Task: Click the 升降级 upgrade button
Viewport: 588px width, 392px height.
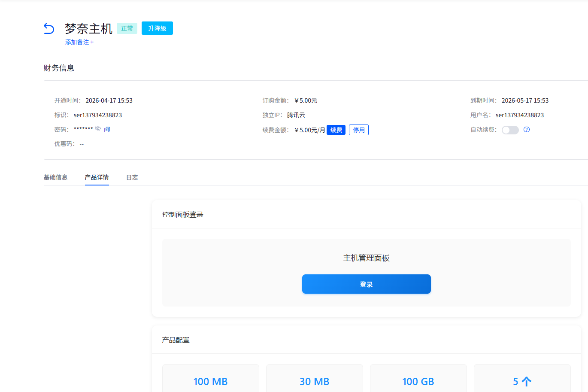Action: point(157,28)
